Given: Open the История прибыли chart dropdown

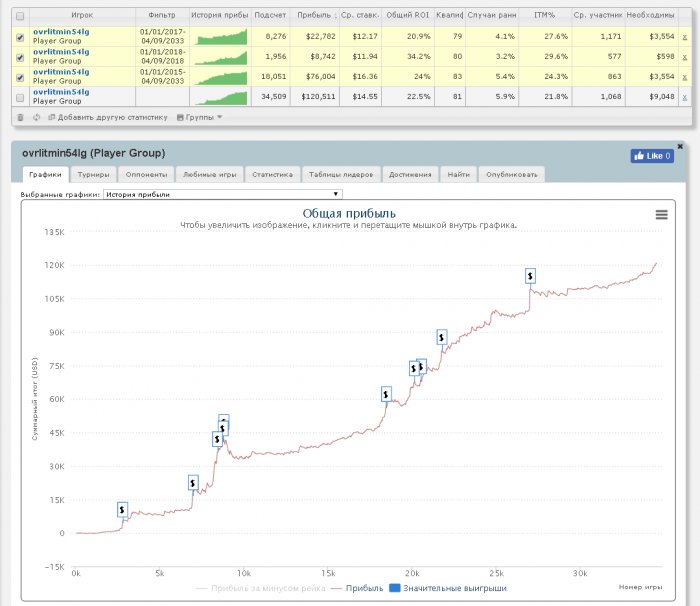Looking at the screenshot, I should (x=222, y=194).
